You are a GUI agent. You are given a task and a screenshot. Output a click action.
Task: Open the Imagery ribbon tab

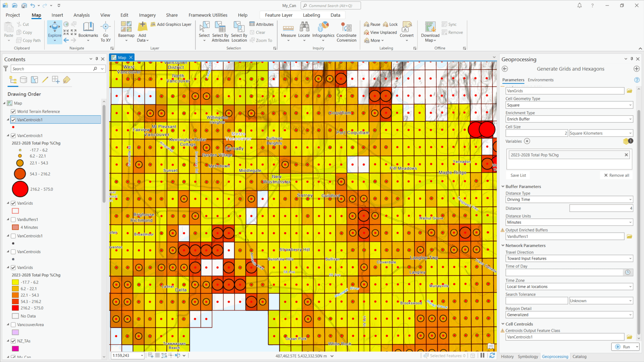click(147, 15)
